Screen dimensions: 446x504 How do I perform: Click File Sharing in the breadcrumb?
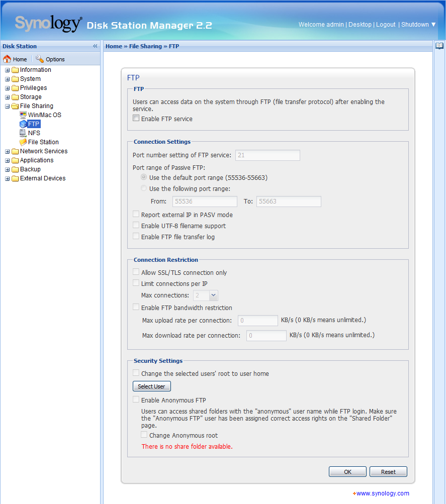(145, 46)
